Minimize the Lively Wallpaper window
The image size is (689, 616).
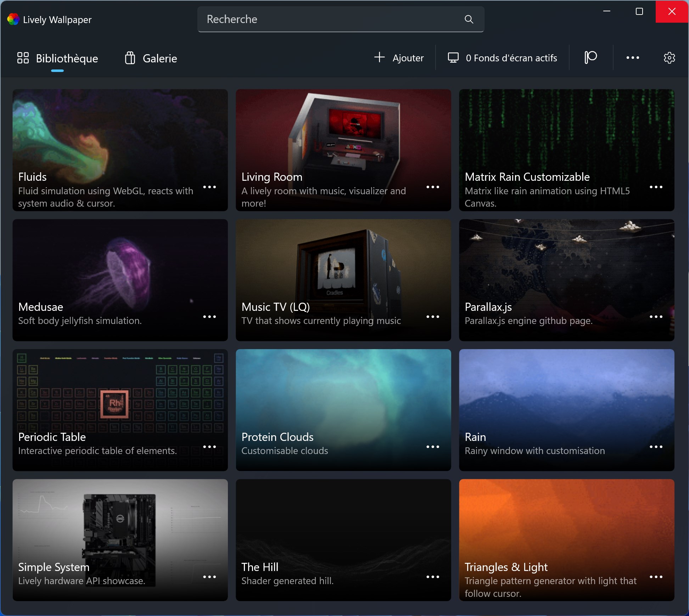[607, 11]
